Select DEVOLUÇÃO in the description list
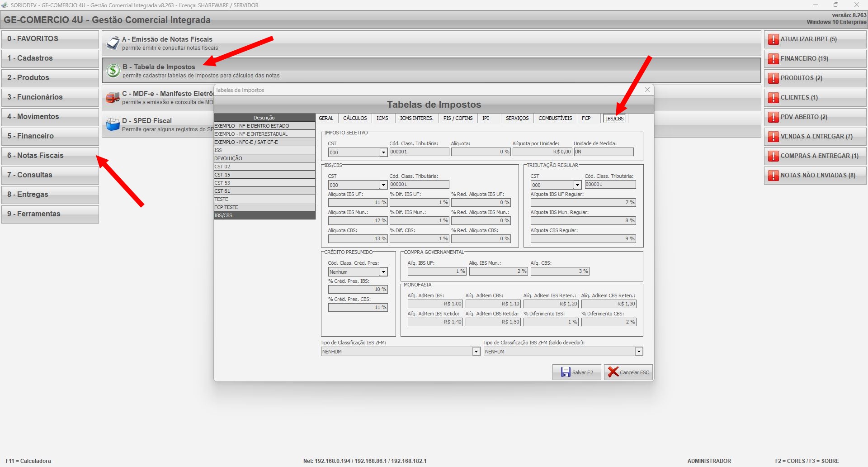 (x=264, y=158)
